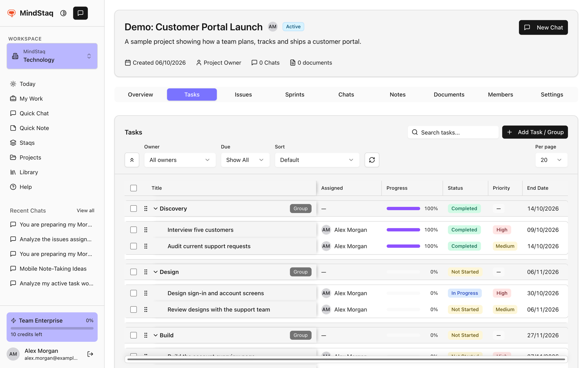Click the drag handle on Design group row
588x368 pixels.
pyautogui.click(x=146, y=272)
